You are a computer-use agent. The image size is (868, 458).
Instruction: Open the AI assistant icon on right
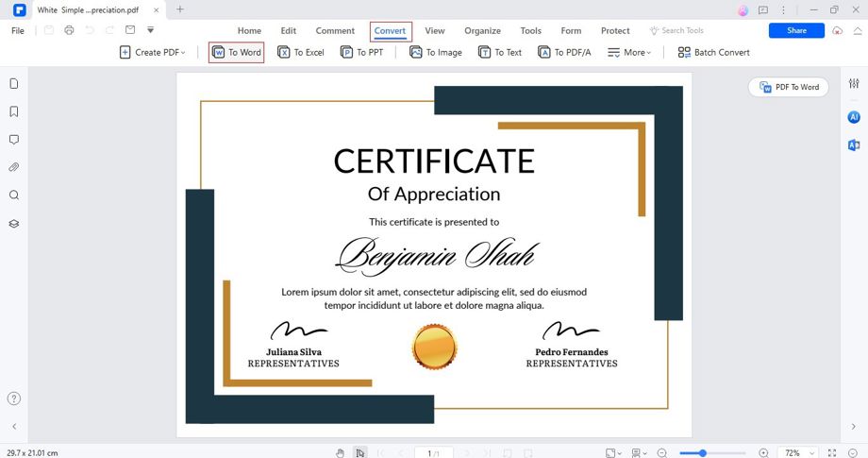click(854, 117)
